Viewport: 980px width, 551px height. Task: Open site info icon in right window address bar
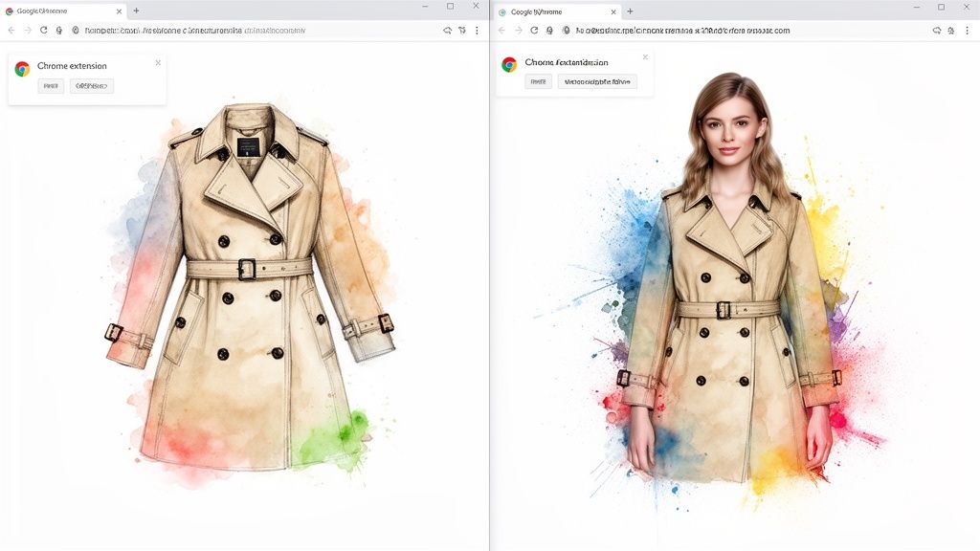pos(567,30)
